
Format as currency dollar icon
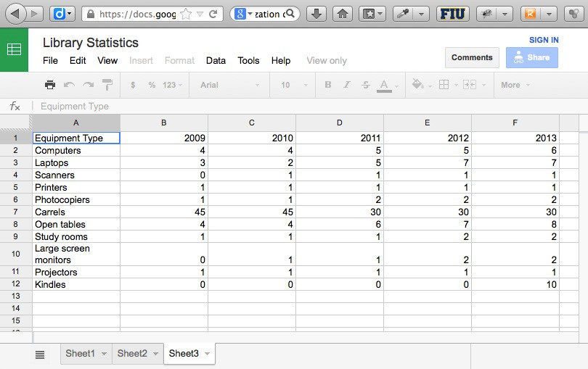(x=133, y=85)
